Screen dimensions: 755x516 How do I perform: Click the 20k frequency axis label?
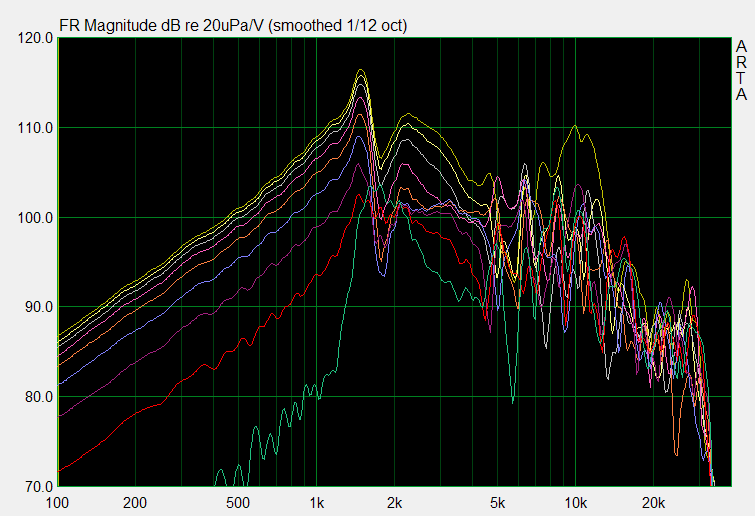pyautogui.click(x=653, y=503)
